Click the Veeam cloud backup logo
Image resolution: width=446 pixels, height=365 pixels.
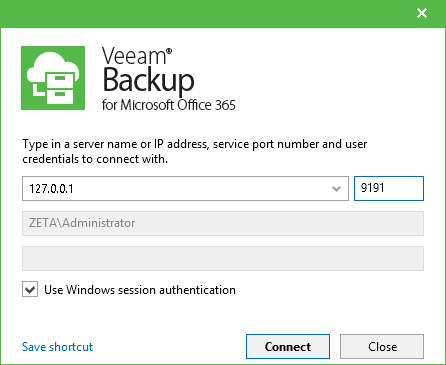(53, 78)
